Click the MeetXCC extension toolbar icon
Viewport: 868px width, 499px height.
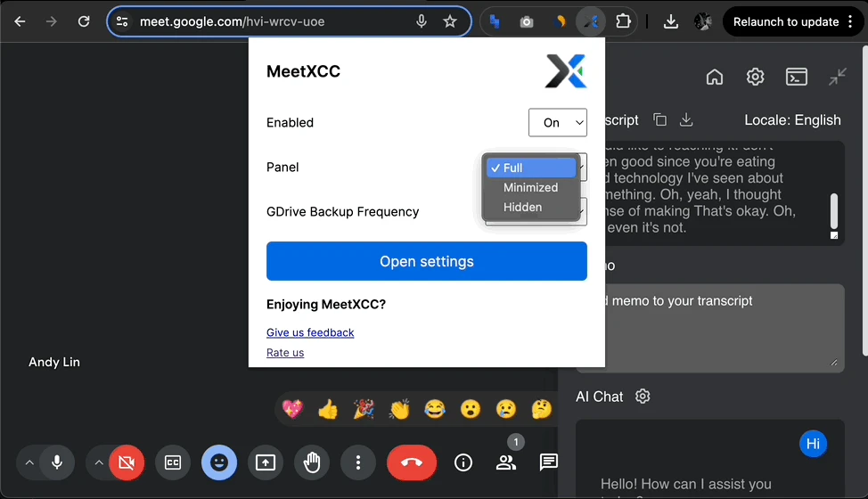coord(591,21)
